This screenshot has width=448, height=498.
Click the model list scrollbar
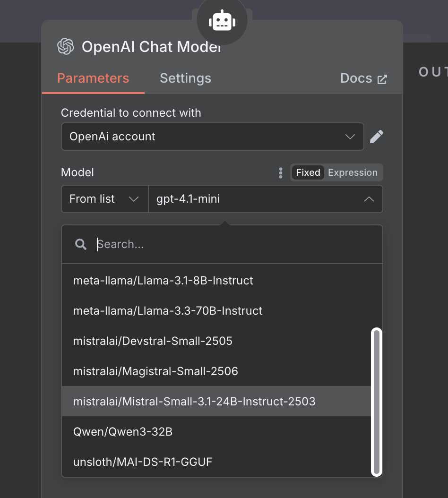coord(377,401)
